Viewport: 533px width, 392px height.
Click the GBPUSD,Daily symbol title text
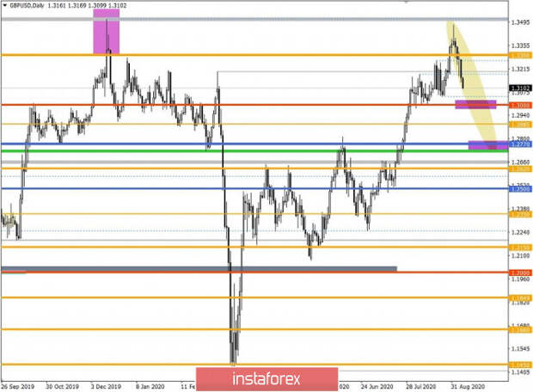click(x=32, y=6)
